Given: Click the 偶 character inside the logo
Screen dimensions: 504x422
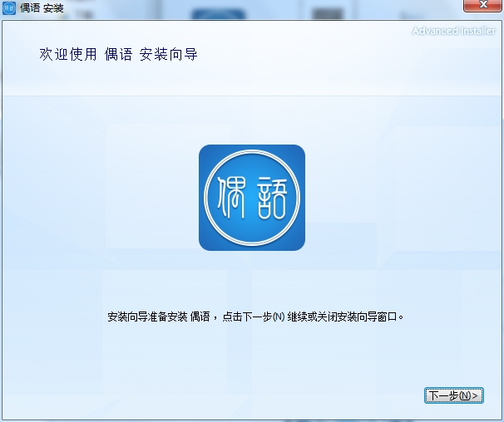Looking at the screenshot, I should point(231,197).
